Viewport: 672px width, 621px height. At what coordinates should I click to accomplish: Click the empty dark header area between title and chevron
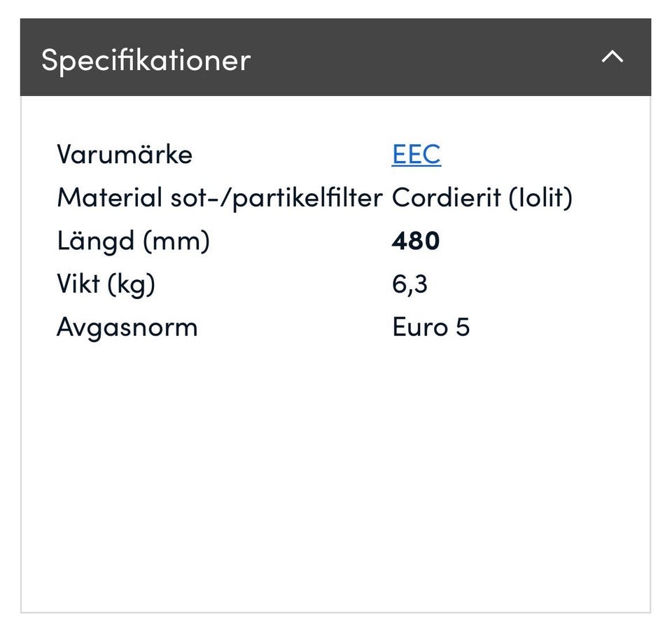point(420,57)
